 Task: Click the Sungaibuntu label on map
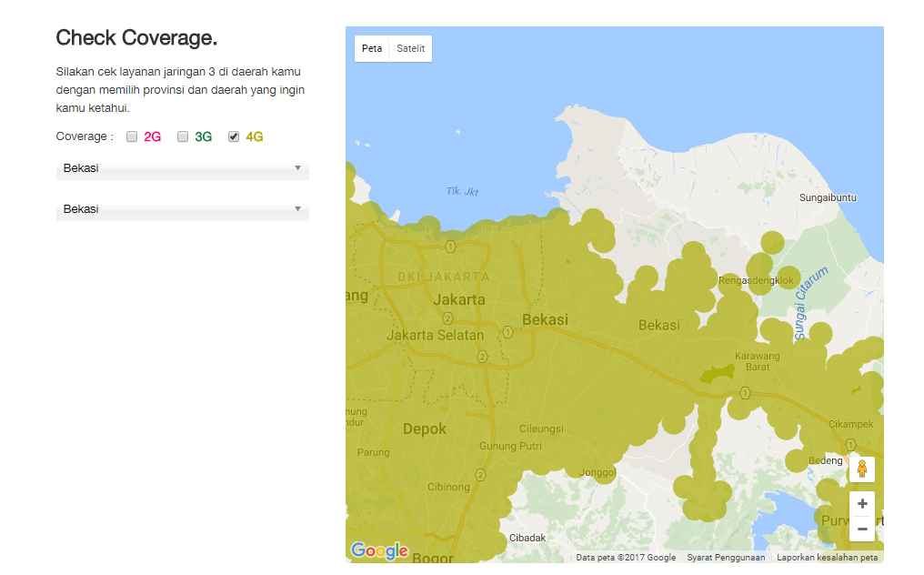point(828,197)
